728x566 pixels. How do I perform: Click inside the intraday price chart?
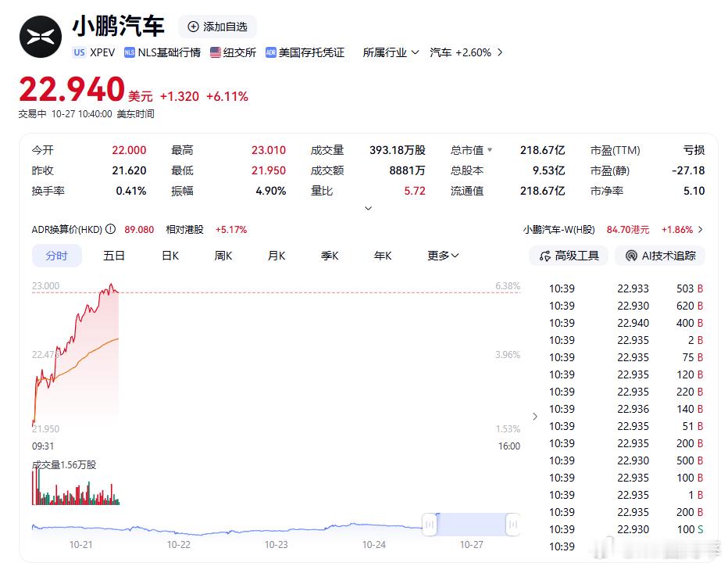pos(234,360)
